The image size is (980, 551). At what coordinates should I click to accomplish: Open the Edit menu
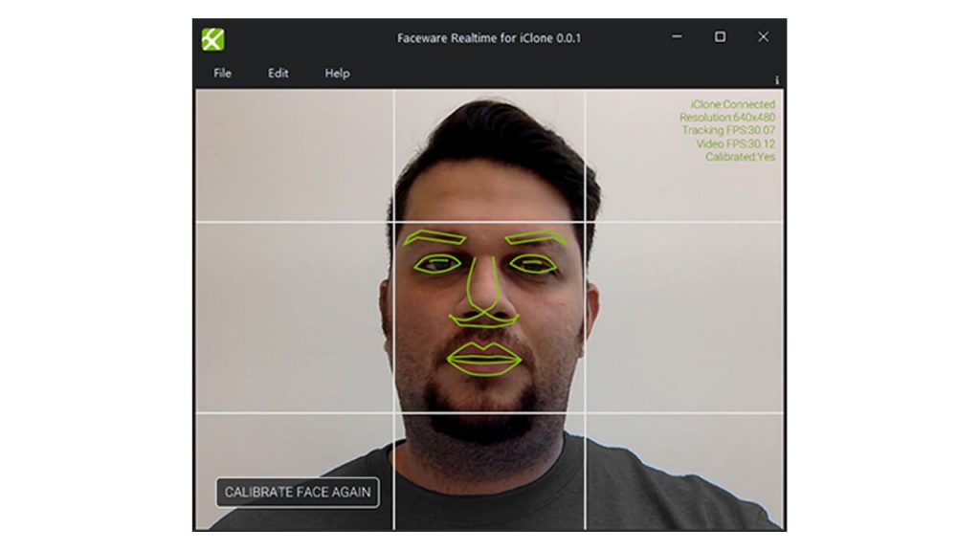point(278,73)
